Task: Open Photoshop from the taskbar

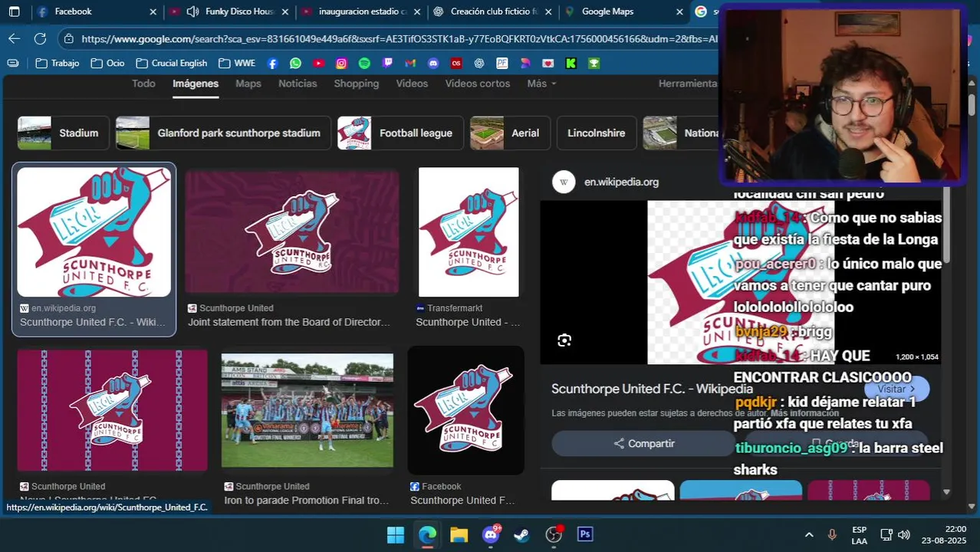Action: click(585, 534)
